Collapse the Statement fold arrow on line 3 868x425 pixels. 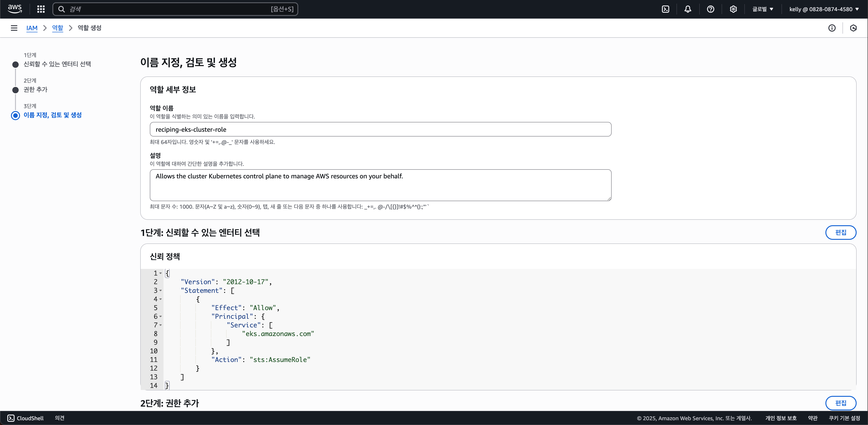160,291
